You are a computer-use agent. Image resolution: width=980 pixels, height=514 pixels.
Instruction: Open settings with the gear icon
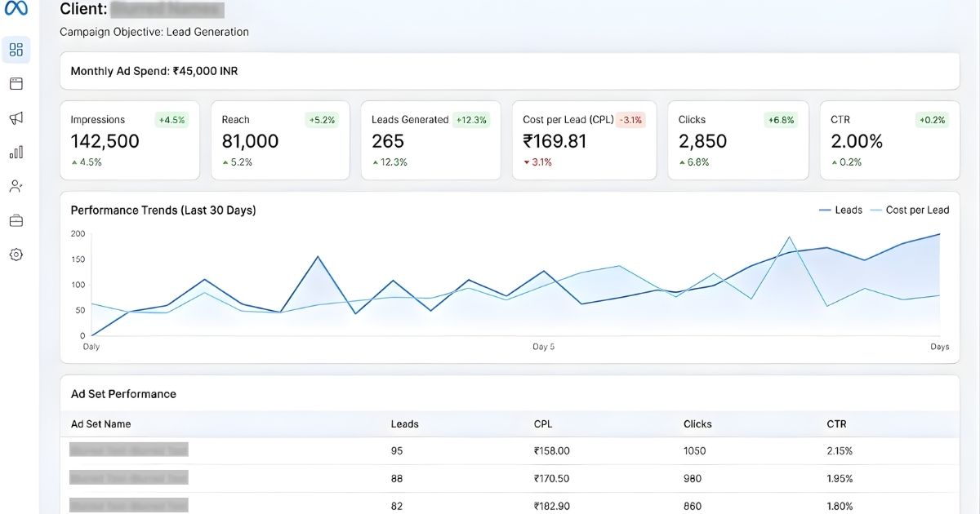click(16, 254)
